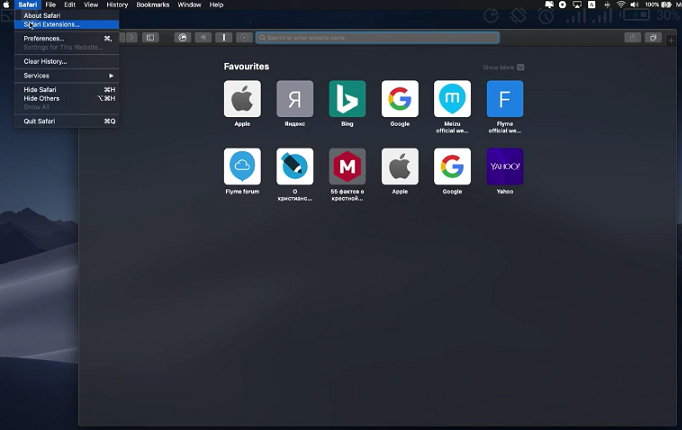Open the Flyme official website tile

(505, 99)
